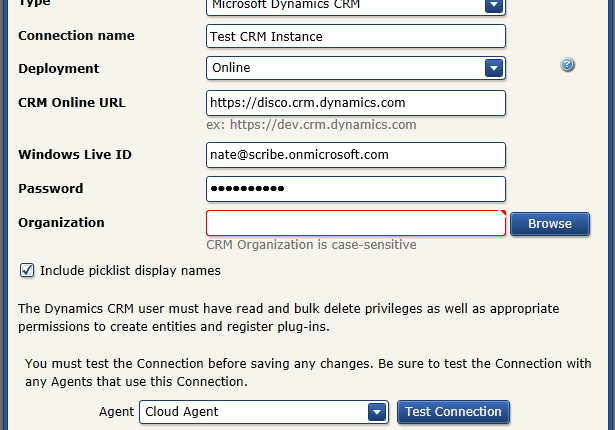Click the "Agent" label beside the dropdown

[116, 412]
